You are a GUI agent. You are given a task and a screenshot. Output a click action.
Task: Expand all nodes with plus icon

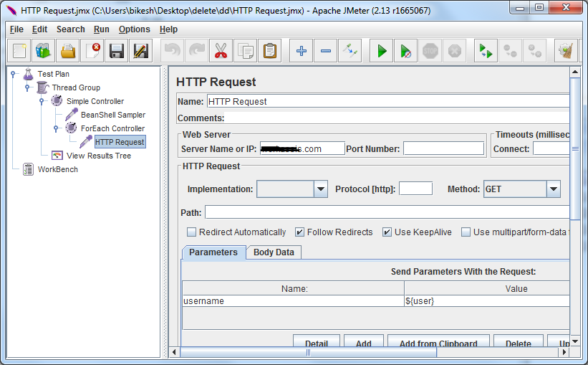tap(301, 51)
